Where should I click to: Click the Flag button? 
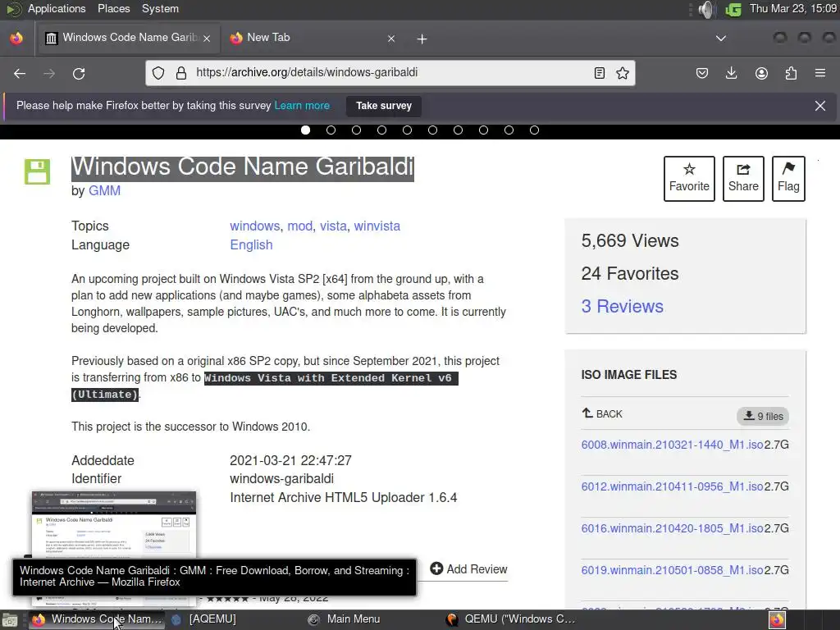click(788, 178)
